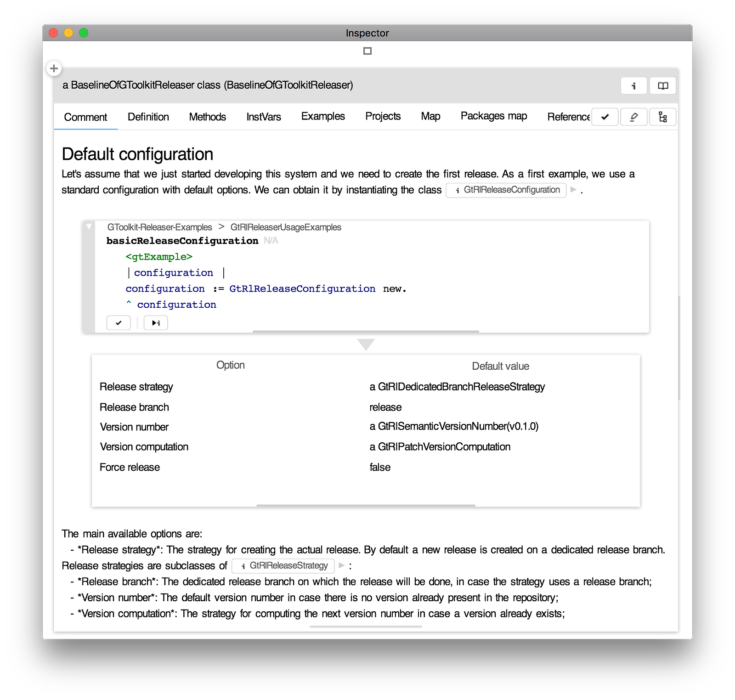Click the 'false' default value cell
Viewport: 735px width, 700px height.
coord(380,468)
